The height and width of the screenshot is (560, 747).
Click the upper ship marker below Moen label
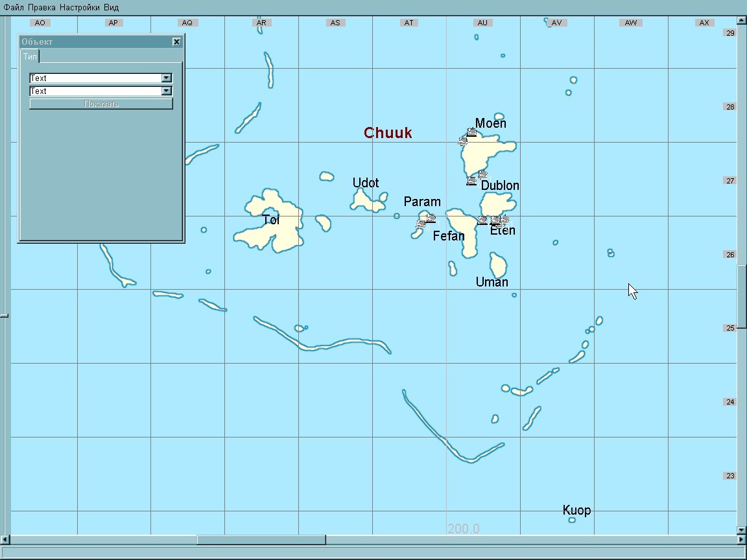click(x=471, y=132)
